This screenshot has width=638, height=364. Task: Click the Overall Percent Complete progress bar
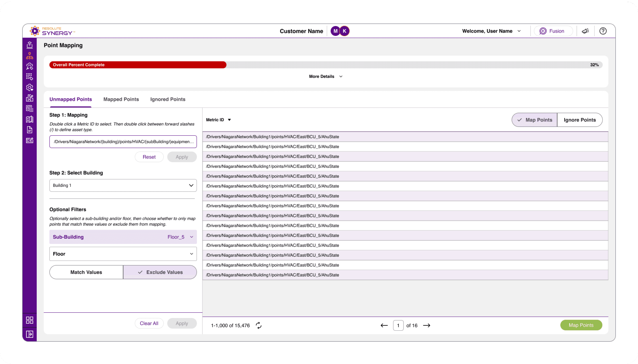(x=325, y=65)
